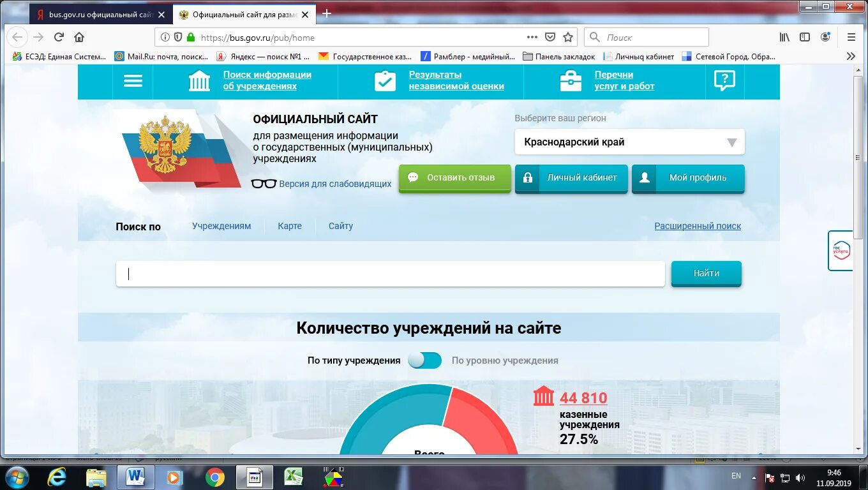Viewport: 868px width, 490px height.
Task: Open the Государственное каз... bookmark
Action: (366, 56)
